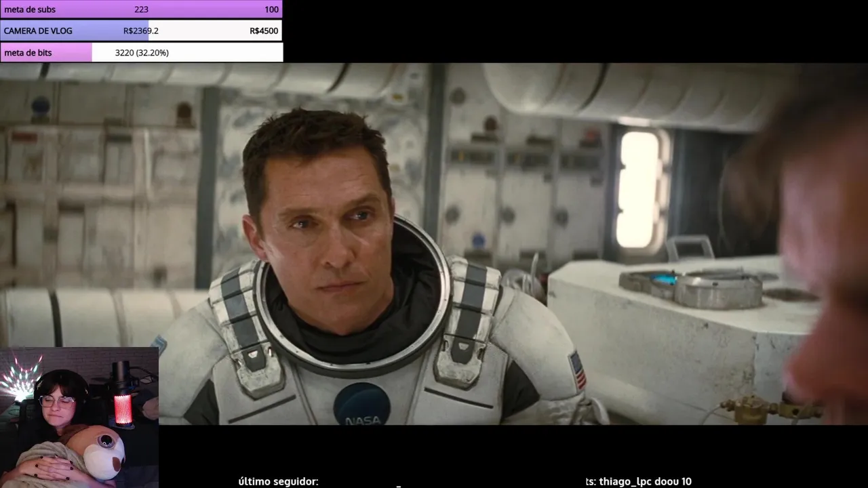The width and height of the screenshot is (868, 488).
Task: Click the 'último seguidor:' label
Action: pyautogui.click(x=278, y=481)
